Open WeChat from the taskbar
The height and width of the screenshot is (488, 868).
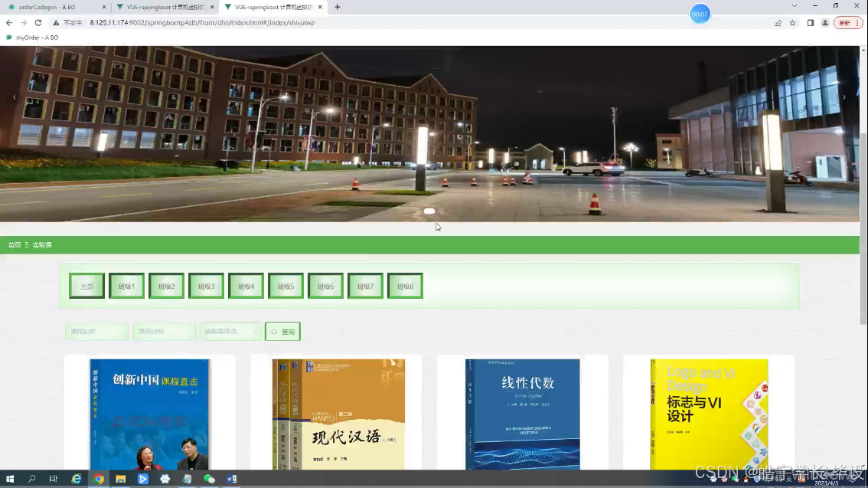pos(209,478)
